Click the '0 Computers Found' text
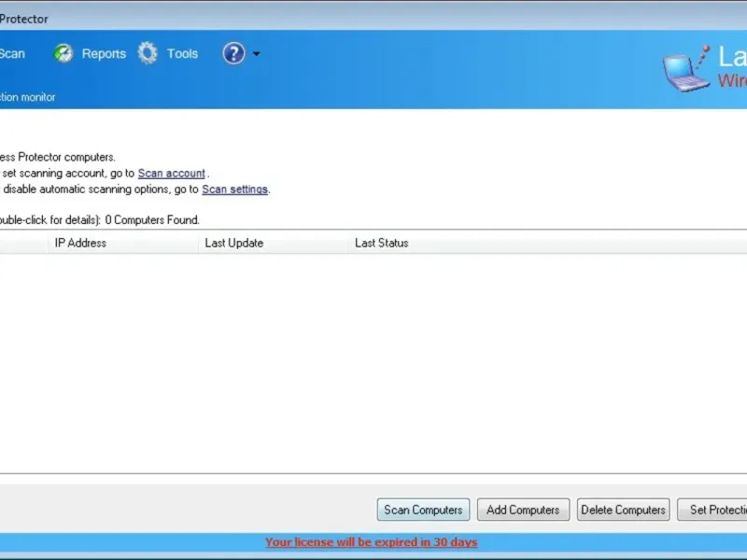Image resolution: width=747 pixels, height=560 pixels. point(152,220)
